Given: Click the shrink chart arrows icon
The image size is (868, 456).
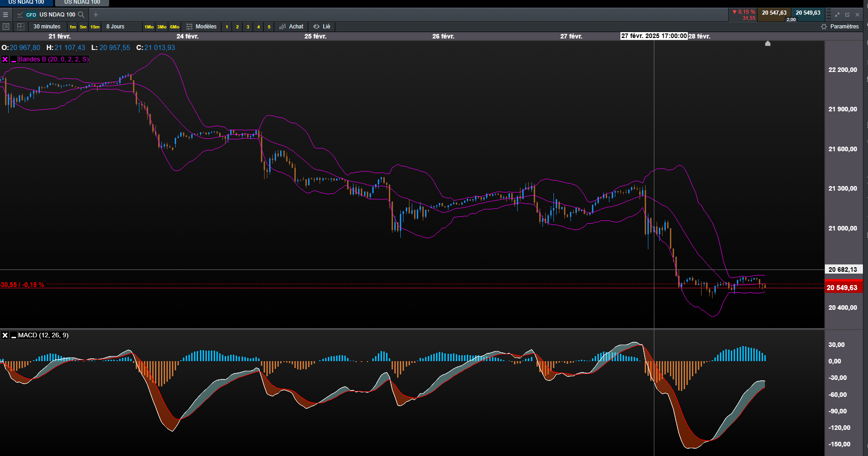Looking at the screenshot, I should [x=837, y=15].
